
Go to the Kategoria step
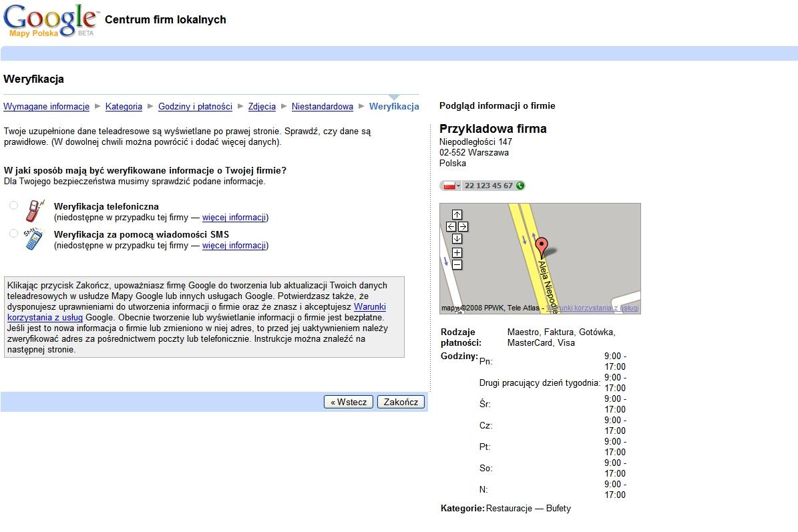tap(124, 106)
